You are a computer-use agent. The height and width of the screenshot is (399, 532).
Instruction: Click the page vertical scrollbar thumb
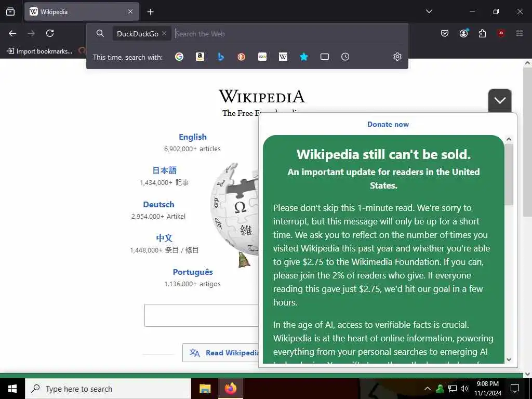pos(527,142)
